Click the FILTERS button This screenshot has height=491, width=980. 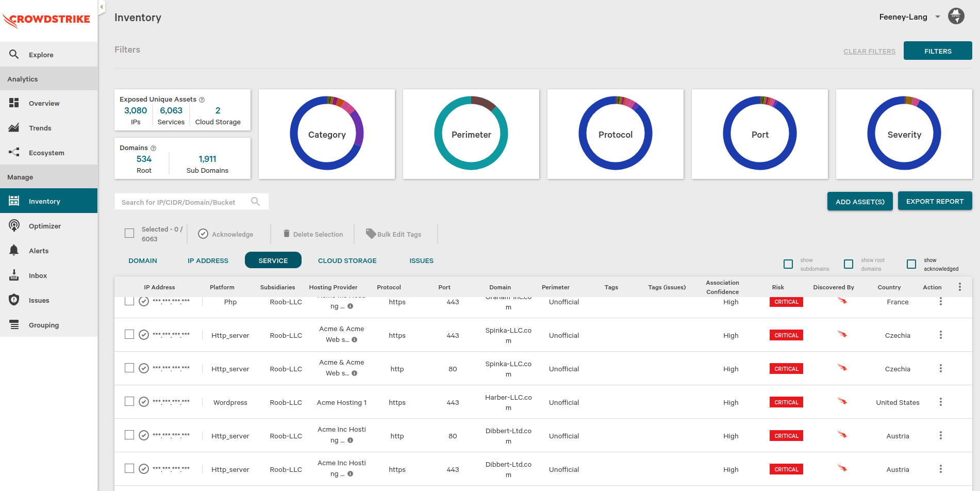(938, 51)
